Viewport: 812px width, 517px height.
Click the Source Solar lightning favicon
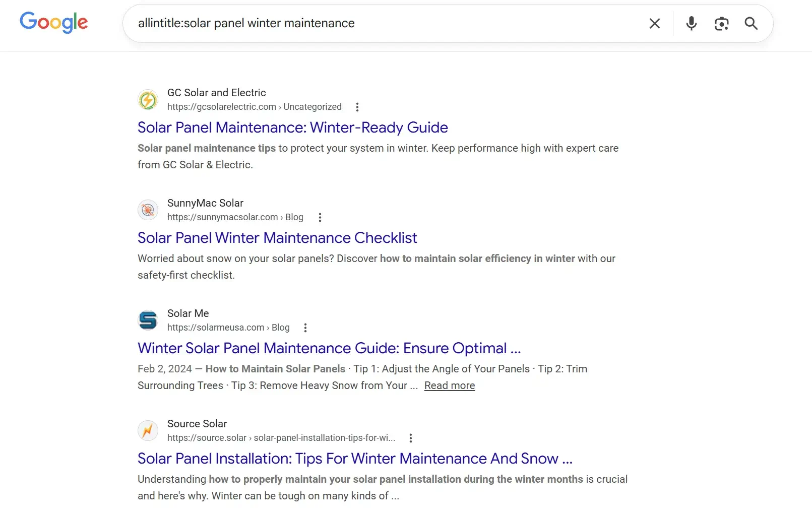coord(148,430)
